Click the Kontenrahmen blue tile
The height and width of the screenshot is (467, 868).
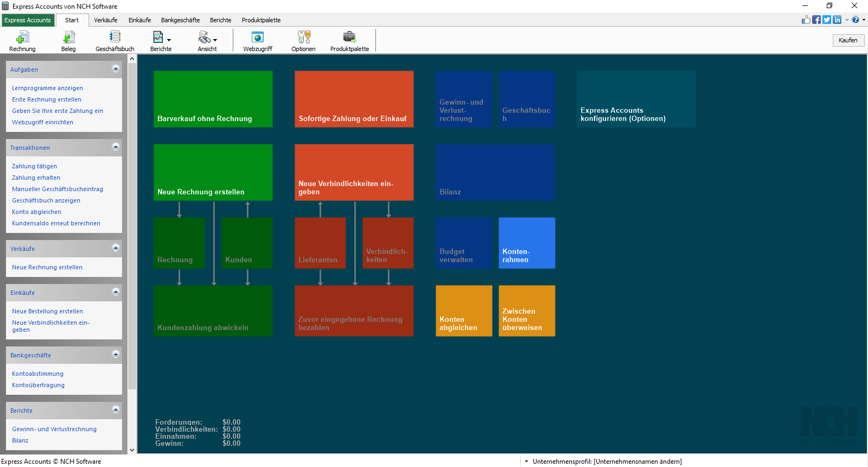coord(527,243)
